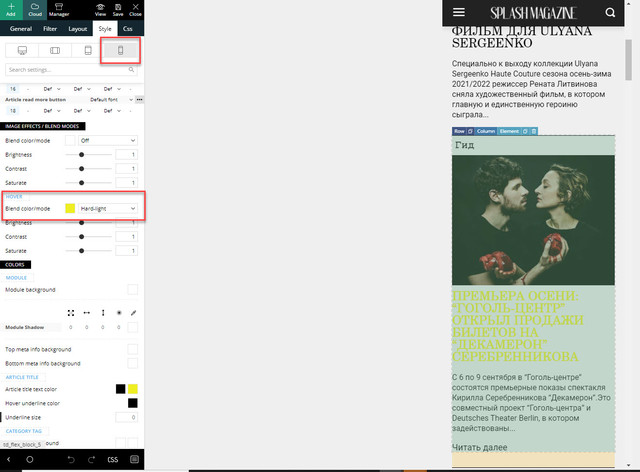Click the duplicate element icon after Element label
The height and width of the screenshot is (472, 640).
tap(525, 131)
